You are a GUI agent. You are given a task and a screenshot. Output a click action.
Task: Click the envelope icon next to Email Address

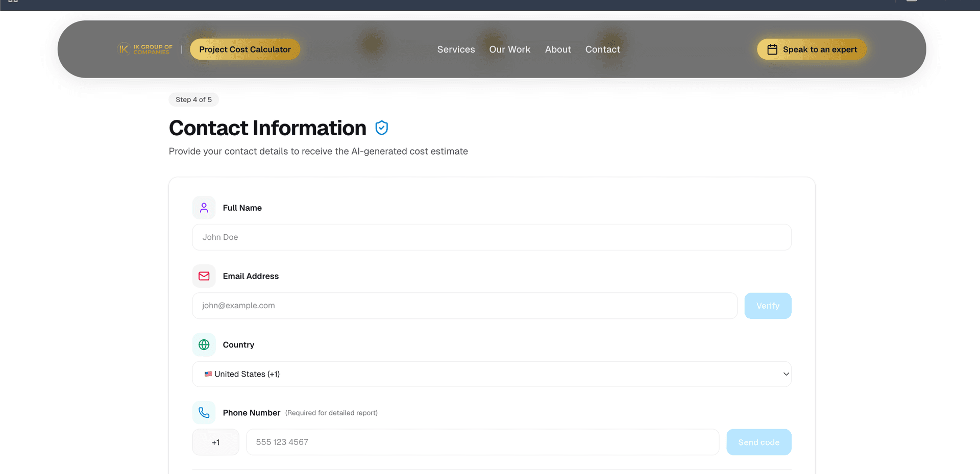click(204, 276)
